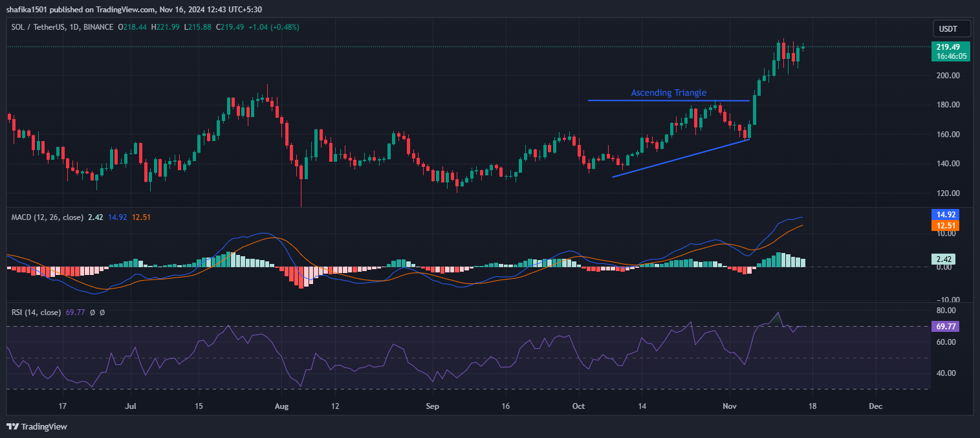Image resolution: width=980 pixels, height=438 pixels.
Task: Click the orange 12.51 signal axis tag
Action: 944,226
